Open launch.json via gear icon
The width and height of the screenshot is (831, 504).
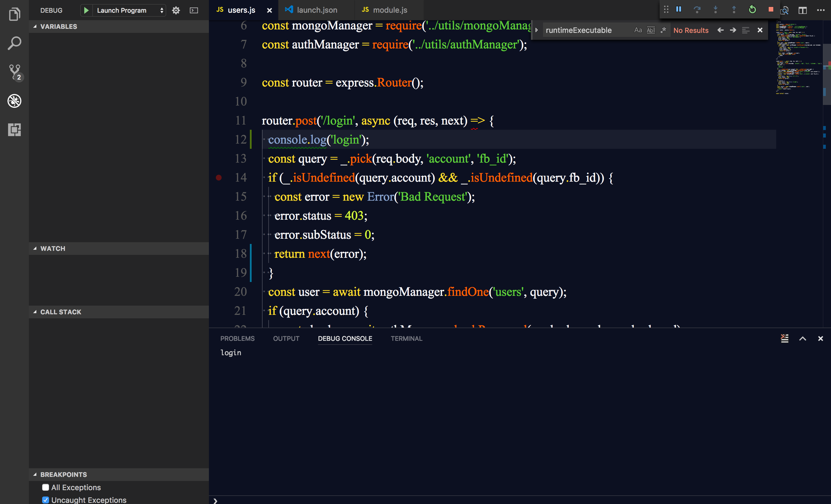pyautogui.click(x=176, y=10)
